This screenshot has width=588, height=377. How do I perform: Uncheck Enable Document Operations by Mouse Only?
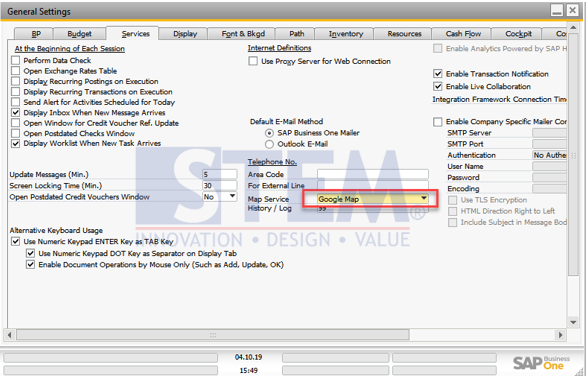[30, 265]
